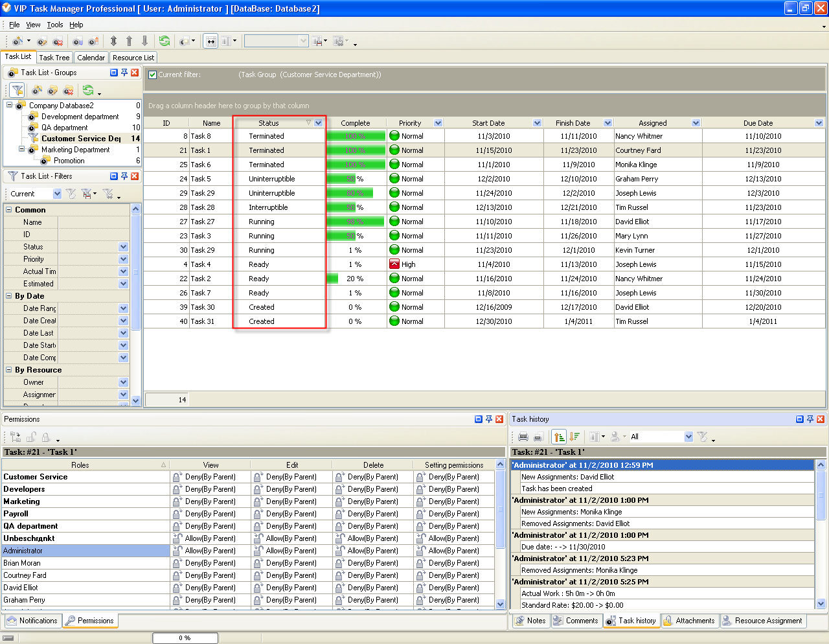Switch to the Calendar tab
This screenshot has width=829, height=644.
[91, 58]
